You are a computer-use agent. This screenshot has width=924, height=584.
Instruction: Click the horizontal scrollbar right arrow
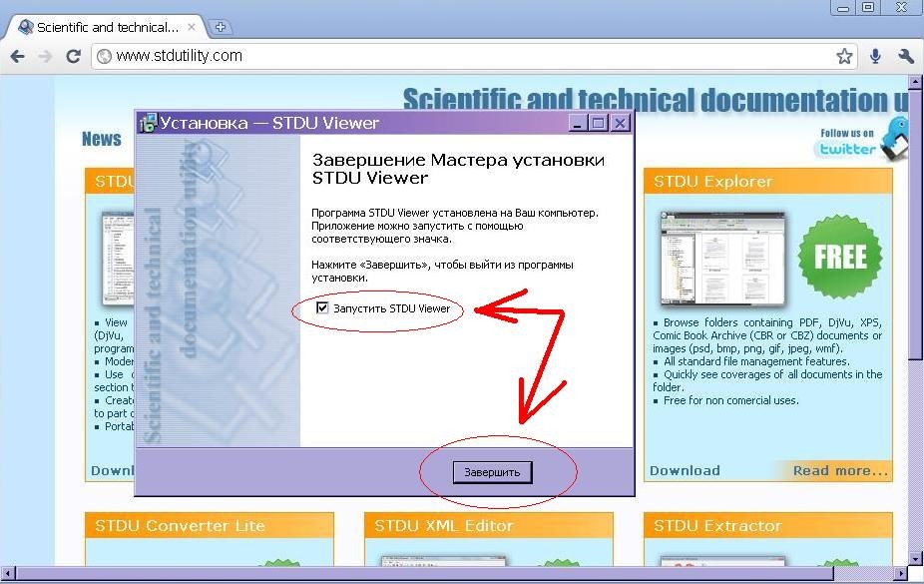[x=901, y=573]
